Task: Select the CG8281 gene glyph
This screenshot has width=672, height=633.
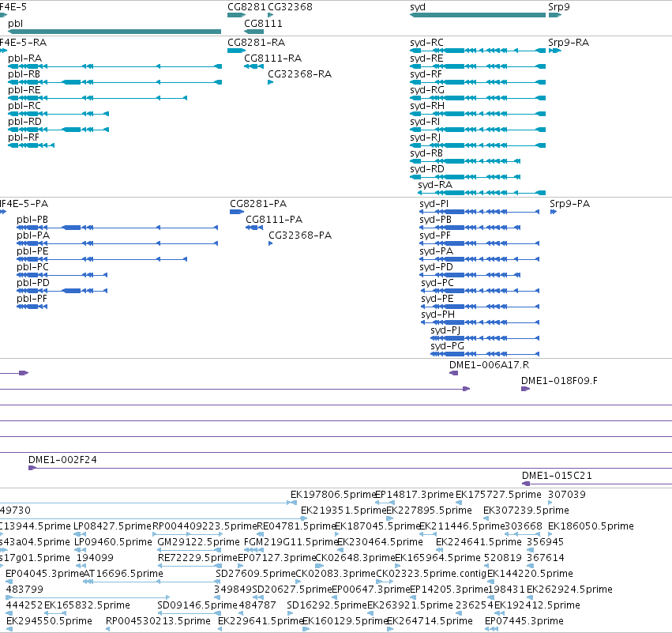Action: pos(236,15)
